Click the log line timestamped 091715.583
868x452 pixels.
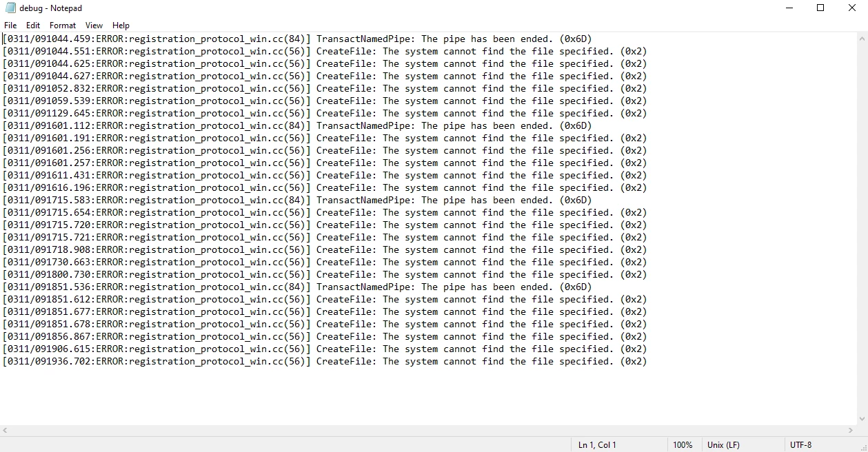point(297,201)
